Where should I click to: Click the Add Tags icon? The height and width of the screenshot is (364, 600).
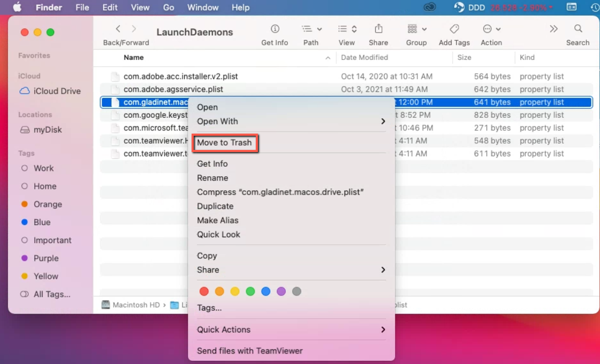pyautogui.click(x=454, y=29)
